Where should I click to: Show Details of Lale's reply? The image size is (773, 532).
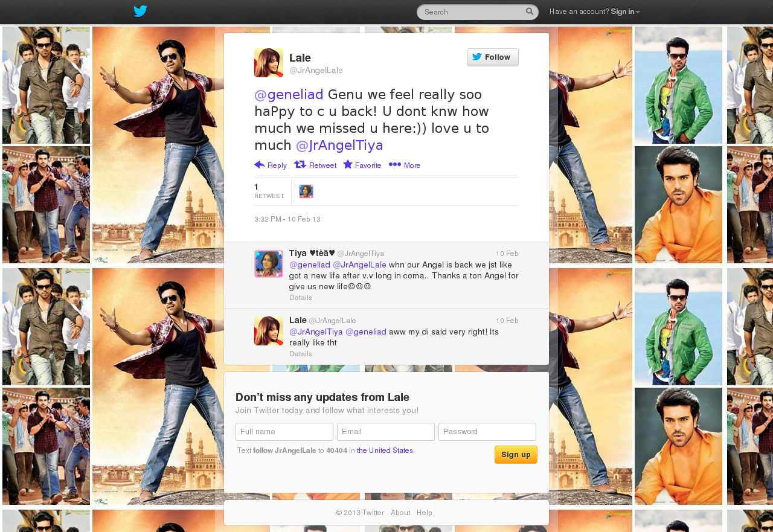tap(301, 354)
